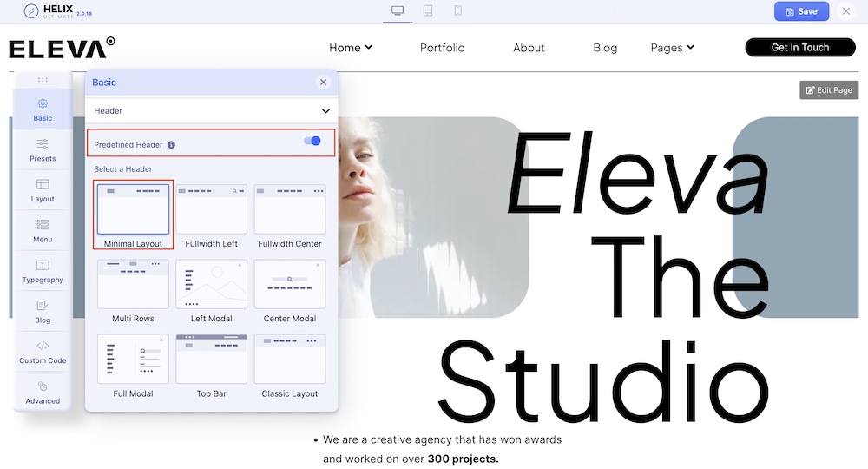868x469 pixels.
Task: Open the Layout panel icon
Action: [43, 184]
